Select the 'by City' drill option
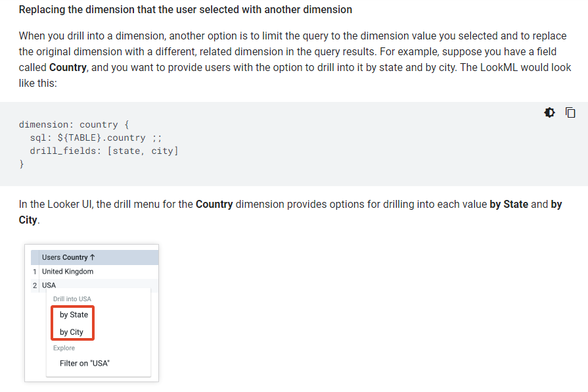Viewport: 588px width, 392px height. (71, 332)
